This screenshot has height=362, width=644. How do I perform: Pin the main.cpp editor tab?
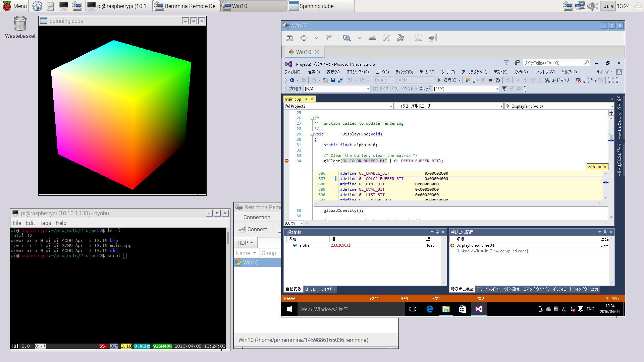pyautogui.click(x=306, y=99)
